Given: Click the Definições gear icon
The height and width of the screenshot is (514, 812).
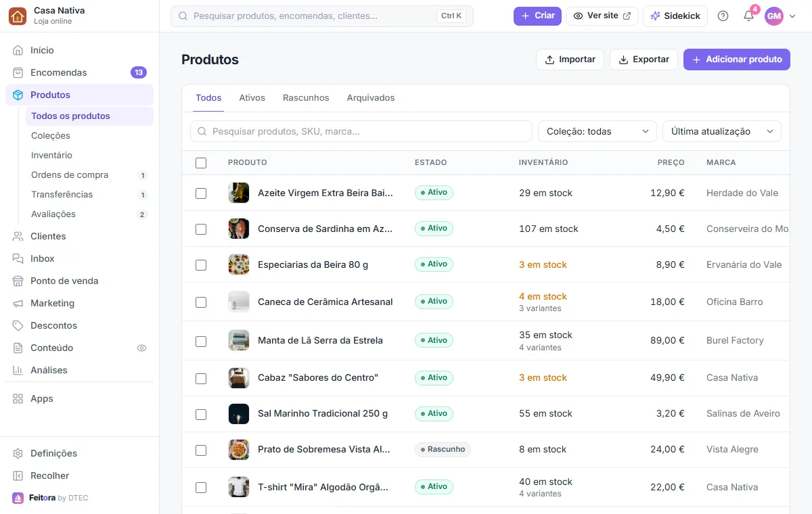Looking at the screenshot, I should tap(18, 453).
